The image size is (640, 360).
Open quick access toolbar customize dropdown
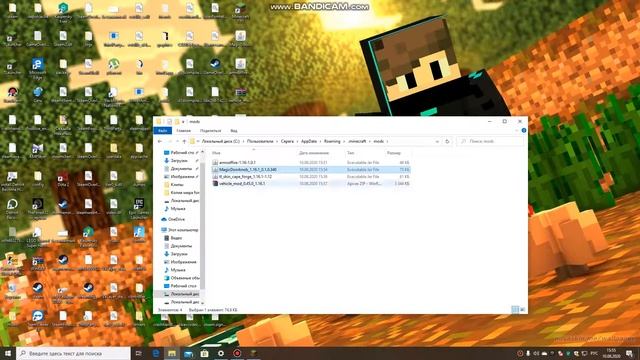[x=183, y=122]
